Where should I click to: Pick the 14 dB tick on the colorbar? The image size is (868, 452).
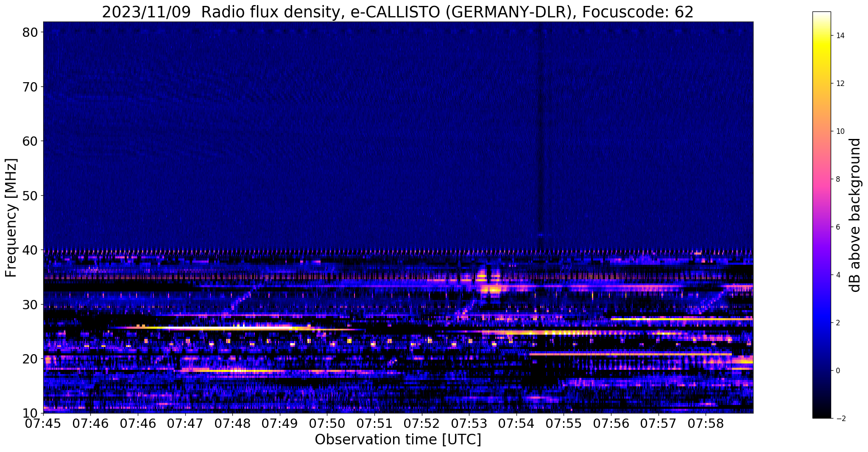coord(840,36)
